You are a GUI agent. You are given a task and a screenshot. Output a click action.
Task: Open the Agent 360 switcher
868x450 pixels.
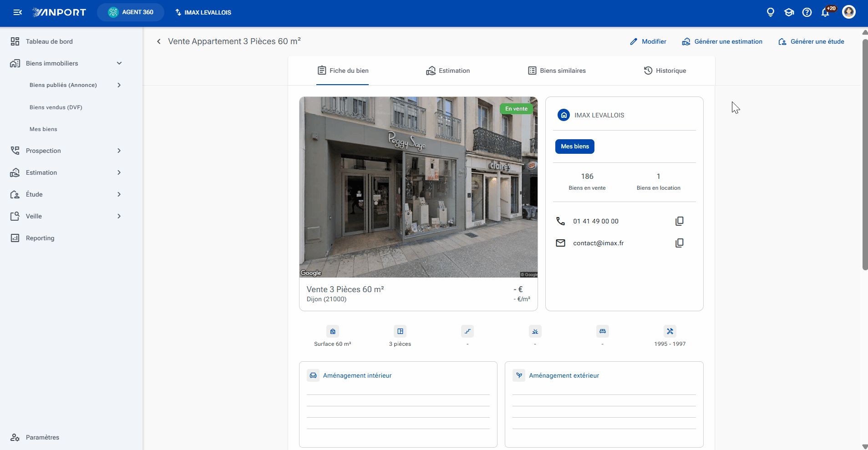[x=131, y=12]
